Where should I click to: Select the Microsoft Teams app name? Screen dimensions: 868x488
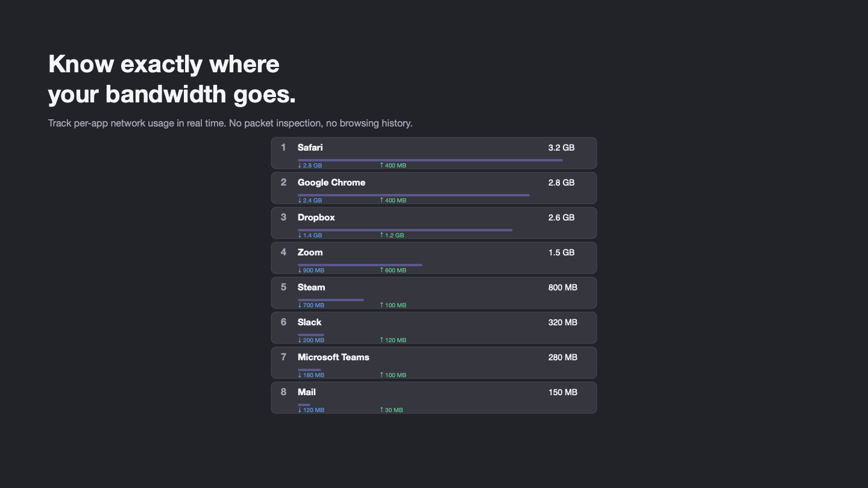pyautogui.click(x=333, y=357)
